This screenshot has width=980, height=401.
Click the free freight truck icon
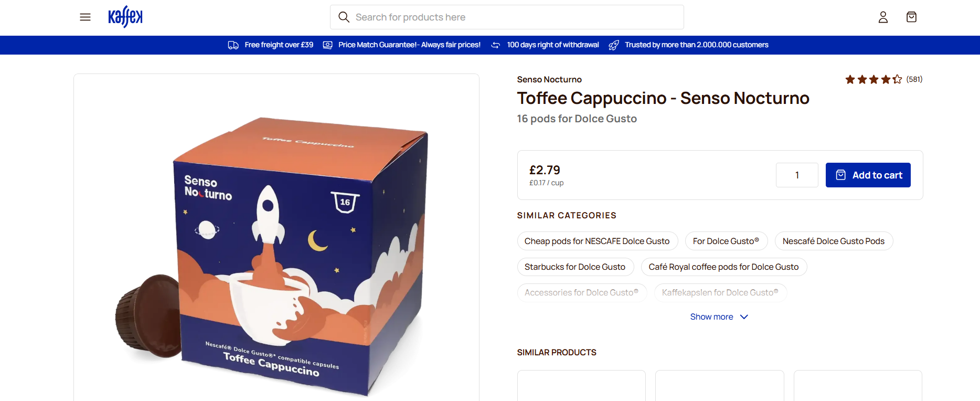pos(233,45)
